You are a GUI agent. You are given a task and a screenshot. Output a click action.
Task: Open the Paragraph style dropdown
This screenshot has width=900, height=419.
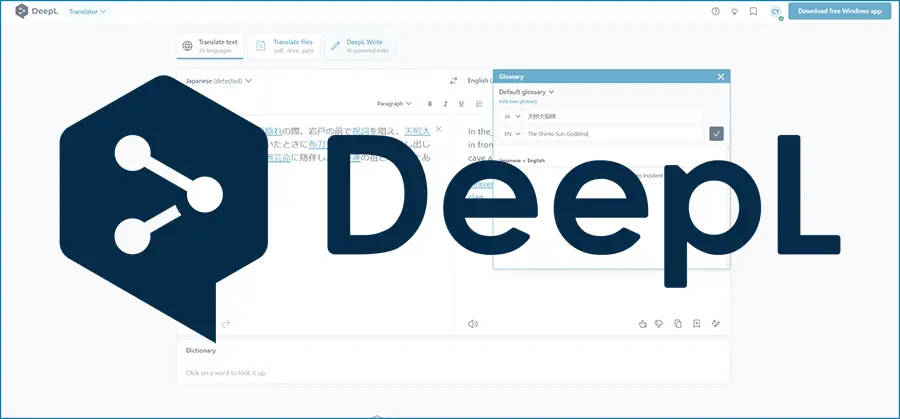coord(395,103)
